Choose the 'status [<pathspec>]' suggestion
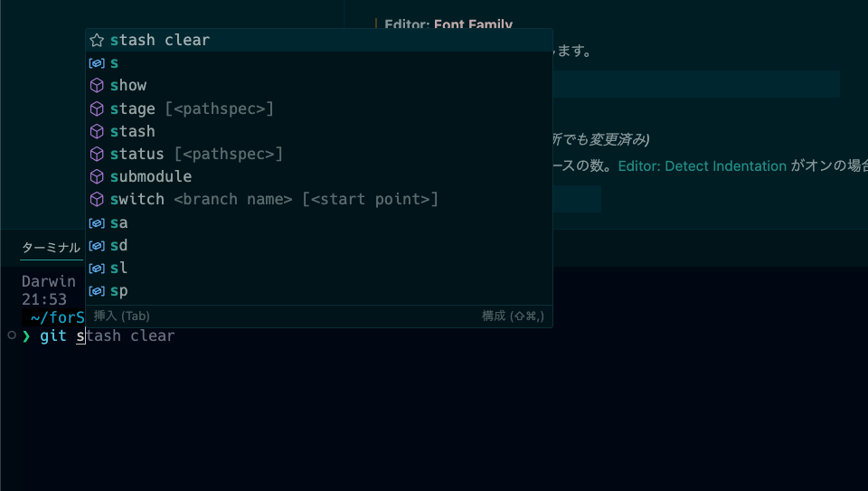Image resolution: width=868 pixels, height=491 pixels. [196, 155]
